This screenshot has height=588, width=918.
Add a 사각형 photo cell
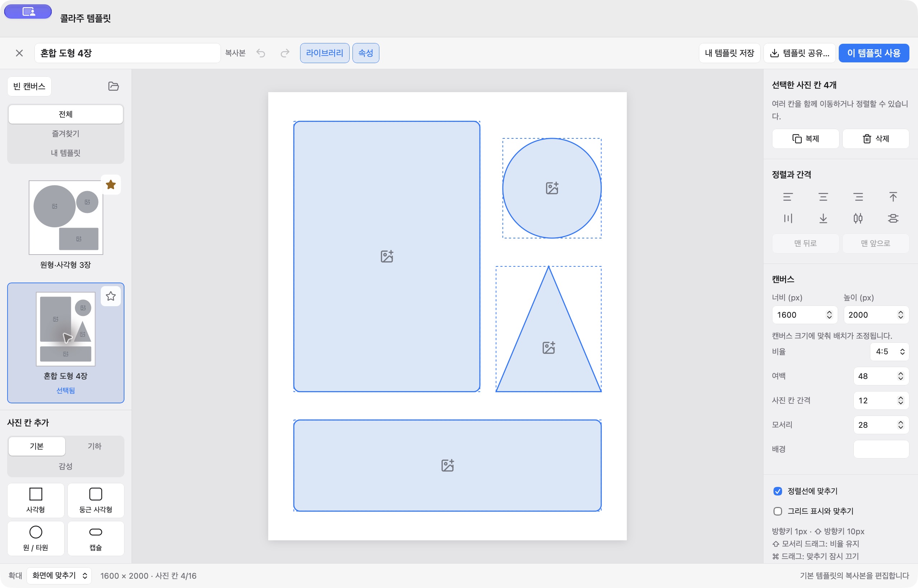[x=36, y=500]
